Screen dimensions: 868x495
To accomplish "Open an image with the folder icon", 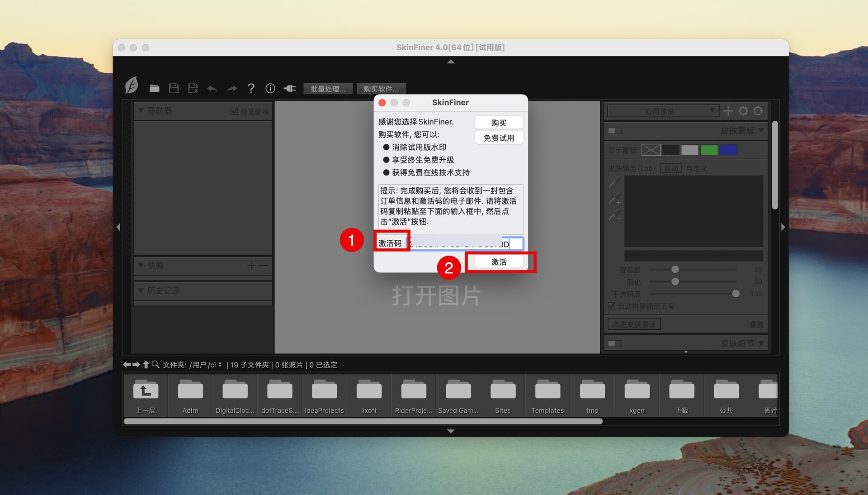I will [x=155, y=88].
